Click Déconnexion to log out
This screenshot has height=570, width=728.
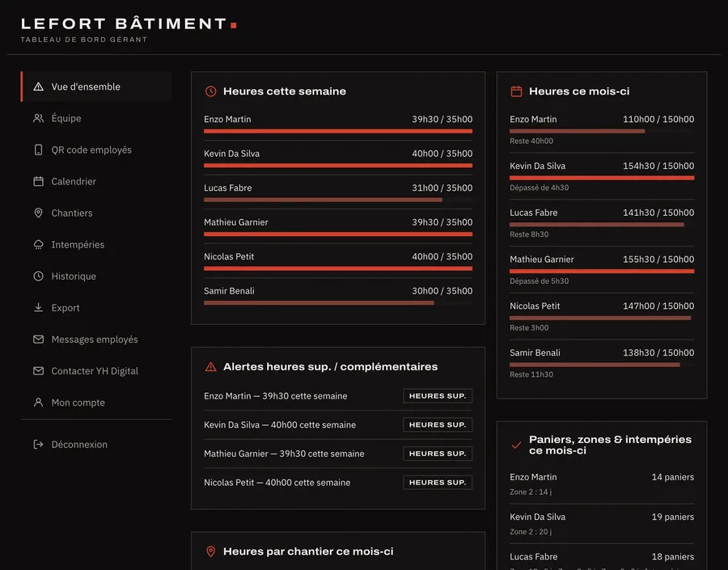96,445
